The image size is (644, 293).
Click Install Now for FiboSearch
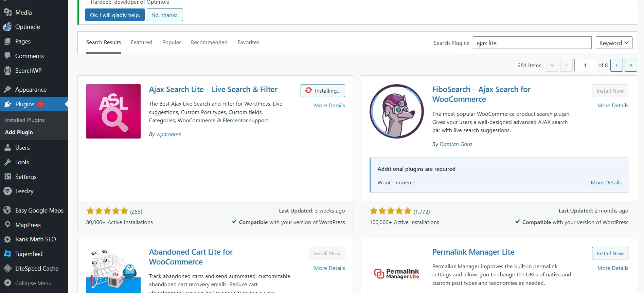pos(610,91)
